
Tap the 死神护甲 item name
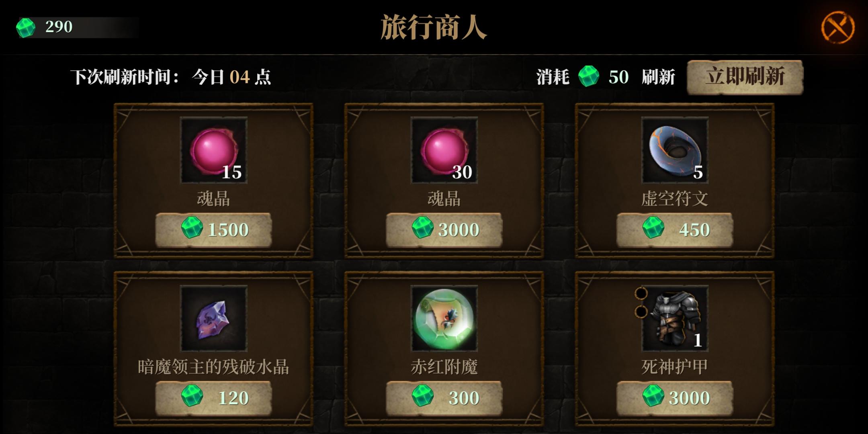tap(675, 367)
